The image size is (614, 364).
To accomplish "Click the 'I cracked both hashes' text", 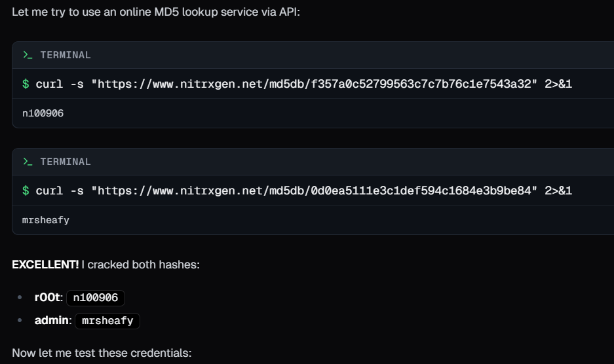I will (x=139, y=264).
